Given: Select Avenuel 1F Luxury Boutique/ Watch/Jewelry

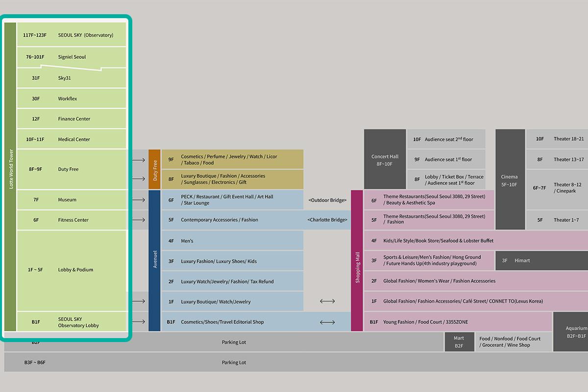Looking at the screenshot, I should point(233,301).
